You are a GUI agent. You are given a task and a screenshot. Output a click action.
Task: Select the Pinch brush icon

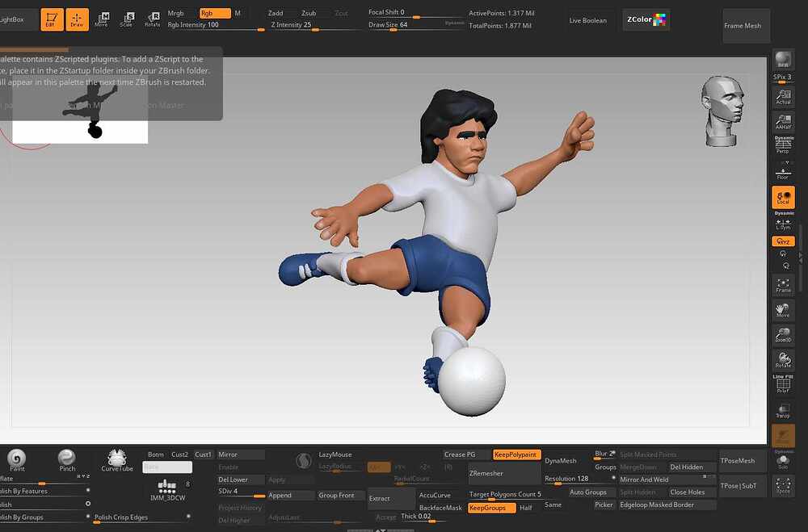pos(67,460)
